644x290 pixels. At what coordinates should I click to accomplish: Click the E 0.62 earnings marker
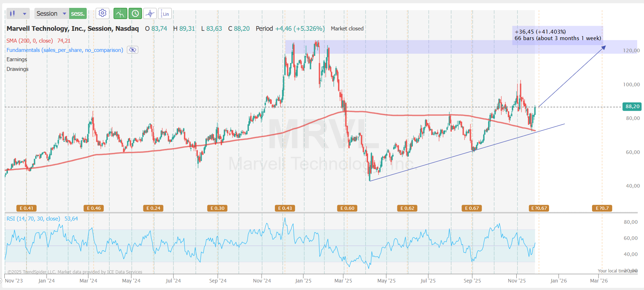(x=407, y=208)
